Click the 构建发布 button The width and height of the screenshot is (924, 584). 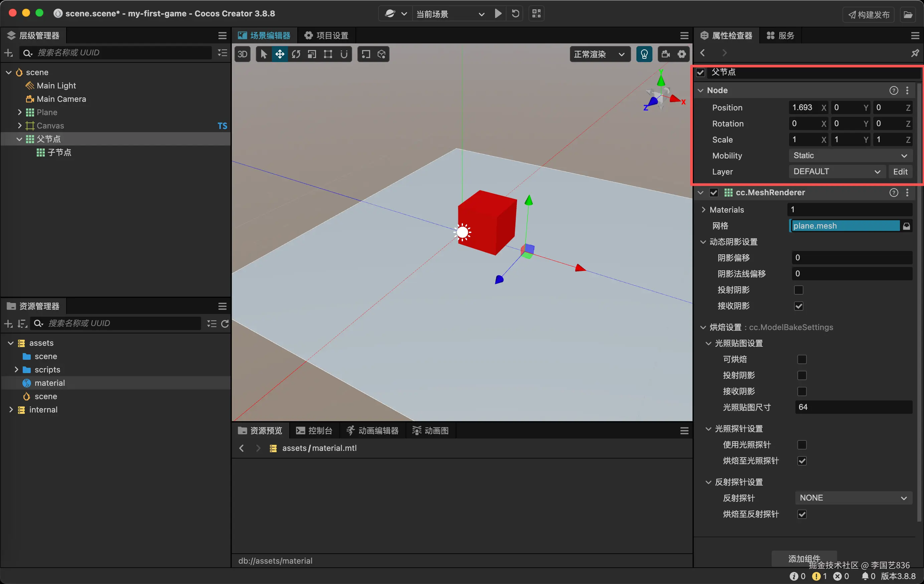pos(869,15)
